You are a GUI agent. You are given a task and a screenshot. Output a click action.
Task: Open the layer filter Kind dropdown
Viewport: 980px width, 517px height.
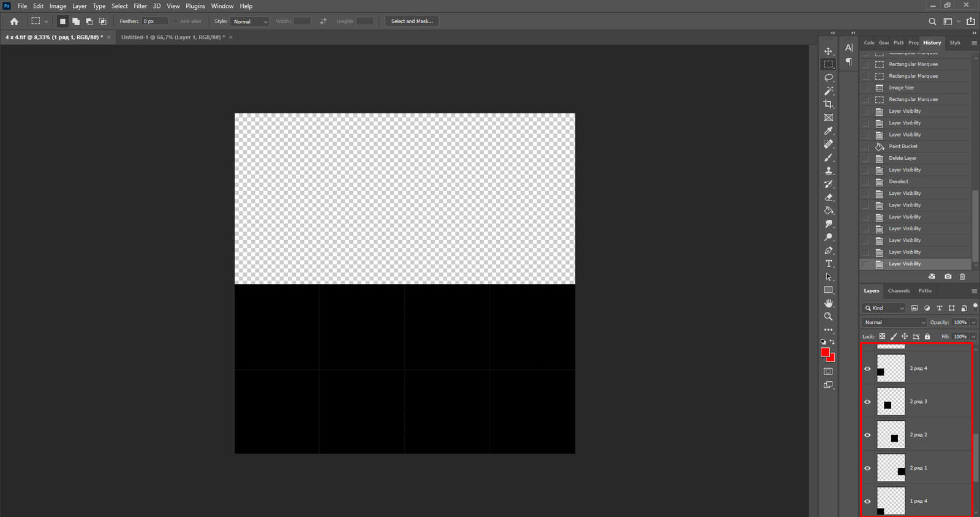[884, 308]
